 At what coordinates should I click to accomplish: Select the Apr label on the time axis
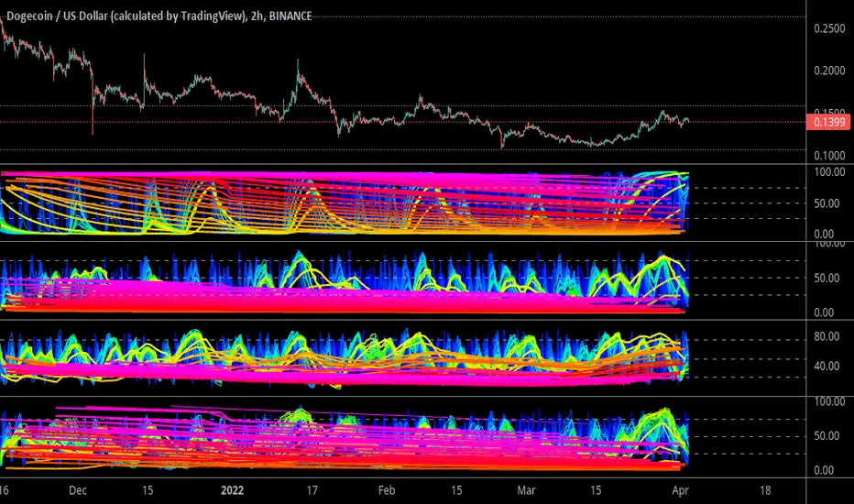(x=680, y=490)
